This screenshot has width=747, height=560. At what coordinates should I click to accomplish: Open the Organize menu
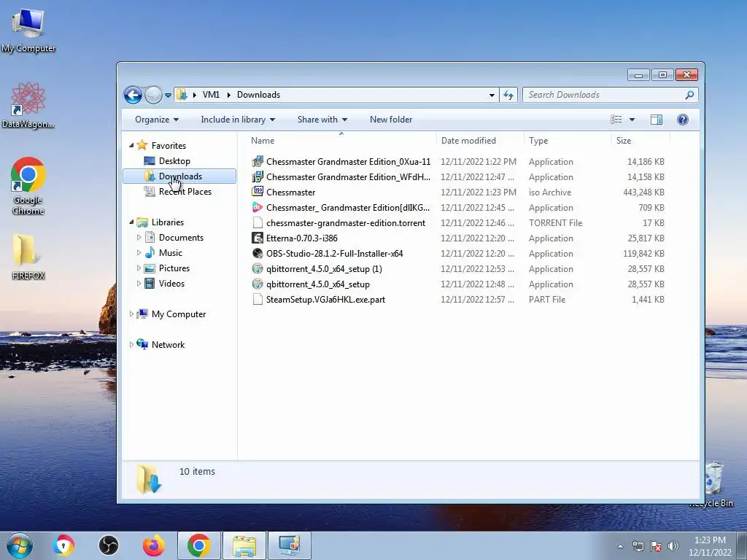click(x=157, y=120)
